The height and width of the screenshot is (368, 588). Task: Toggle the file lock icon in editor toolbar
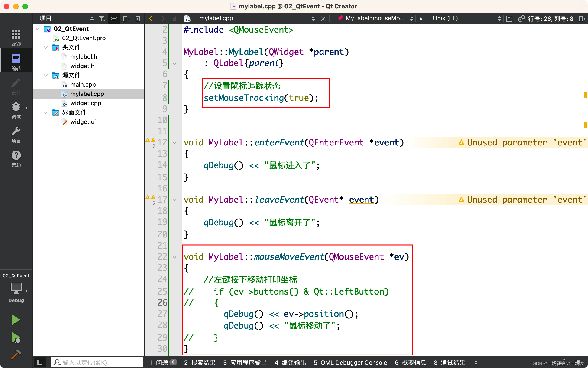tap(175, 18)
